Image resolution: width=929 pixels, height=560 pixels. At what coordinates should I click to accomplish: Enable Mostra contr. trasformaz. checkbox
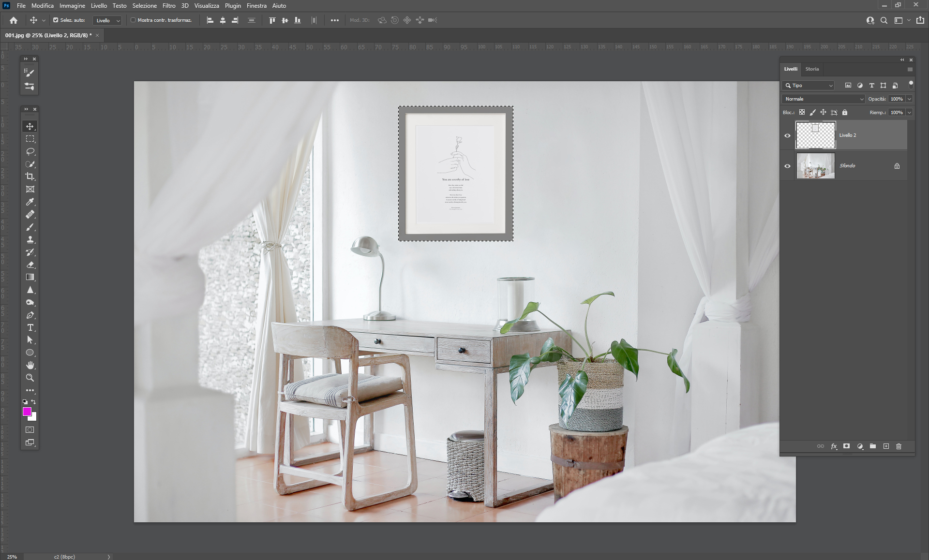[x=133, y=20]
